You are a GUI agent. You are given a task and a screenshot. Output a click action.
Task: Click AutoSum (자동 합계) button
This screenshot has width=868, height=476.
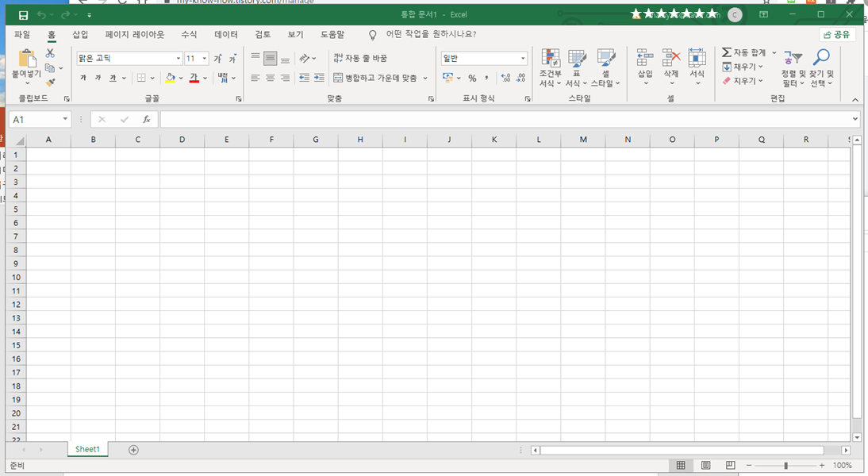[x=743, y=52]
